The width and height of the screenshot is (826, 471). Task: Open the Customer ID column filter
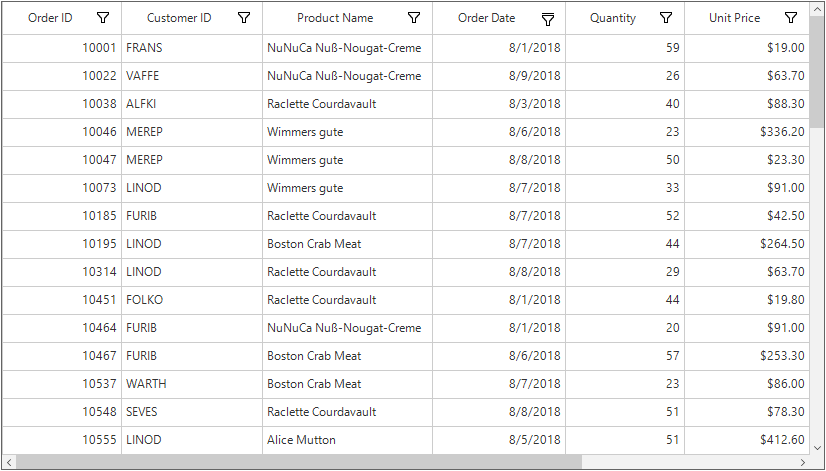244,18
